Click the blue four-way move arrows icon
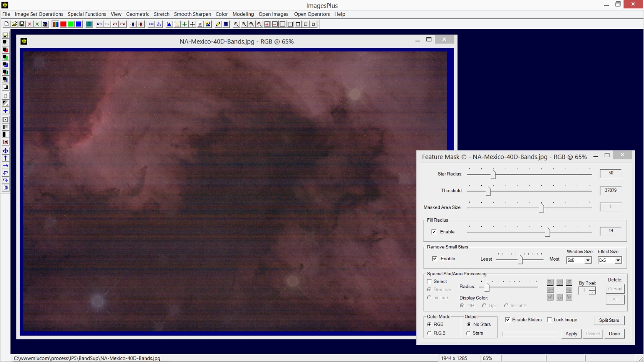This screenshot has width=644, height=362. (5, 151)
